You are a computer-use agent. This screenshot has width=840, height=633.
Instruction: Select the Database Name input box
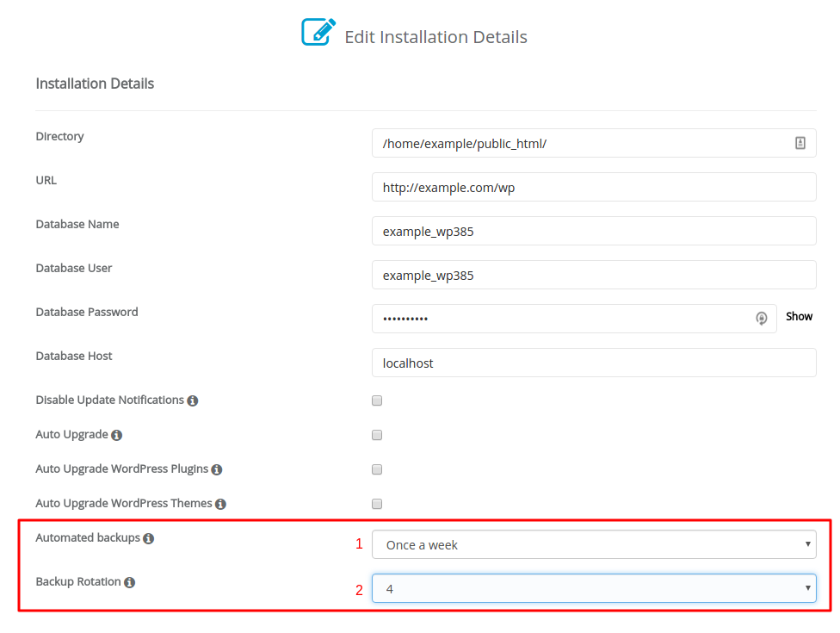pos(594,231)
